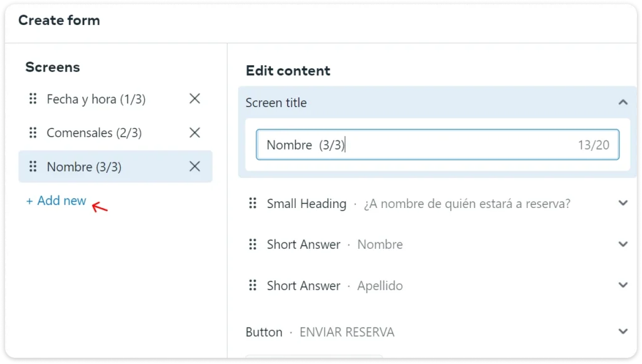642x364 pixels.
Task: Click drag handle beside Fecha y hora screen
Action: (x=33, y=99)
